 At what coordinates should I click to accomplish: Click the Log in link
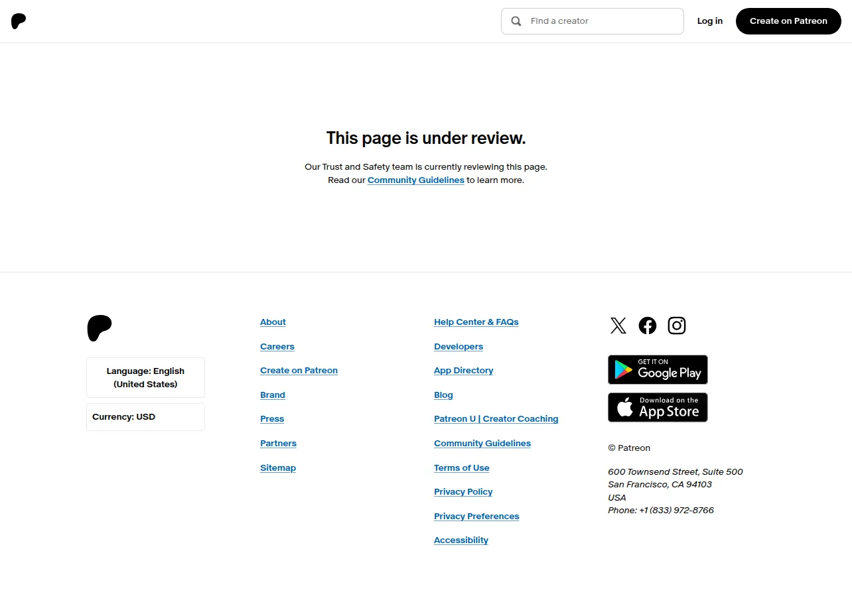pyautogui.click(x=710, y=21)
